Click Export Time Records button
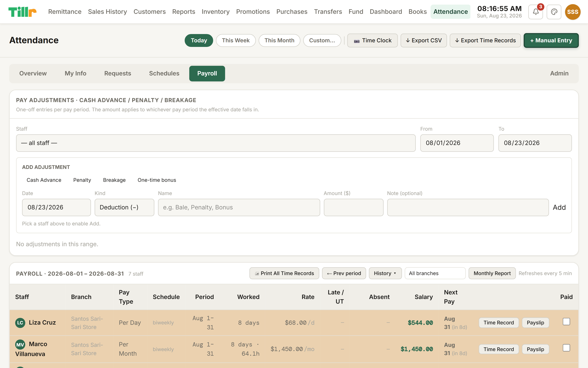588x368 pixels. pos(485,40)
